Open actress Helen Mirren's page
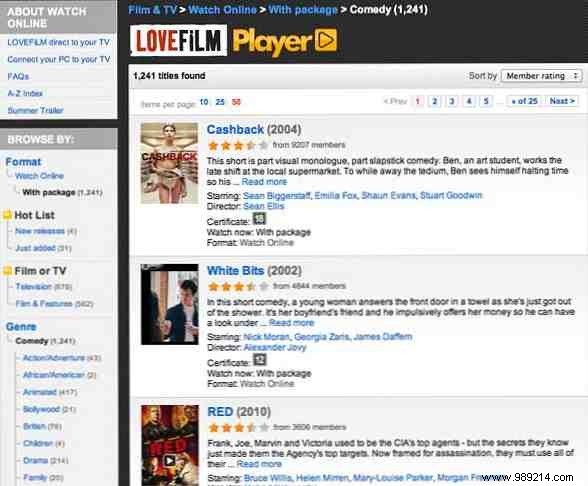The width and height of the screenshot is (588, 486). tap(322, 478)
